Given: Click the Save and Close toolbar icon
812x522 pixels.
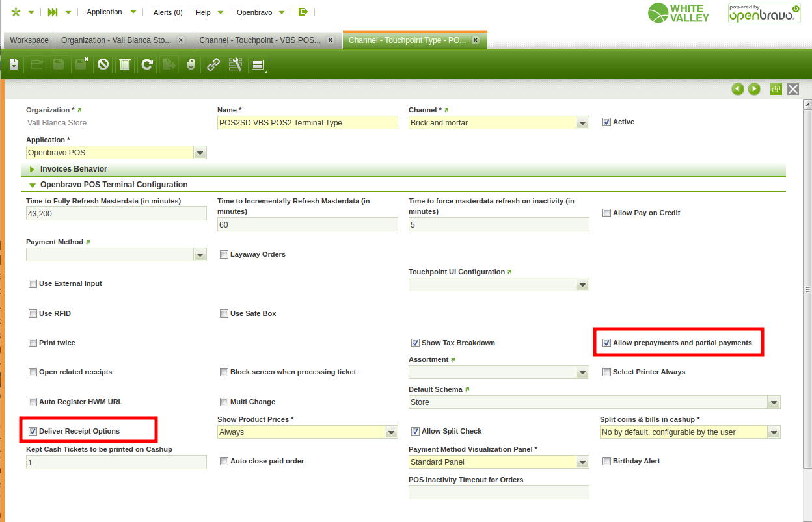Looking at the screenshot, I should pyautogui.click(x=81, y=64).
